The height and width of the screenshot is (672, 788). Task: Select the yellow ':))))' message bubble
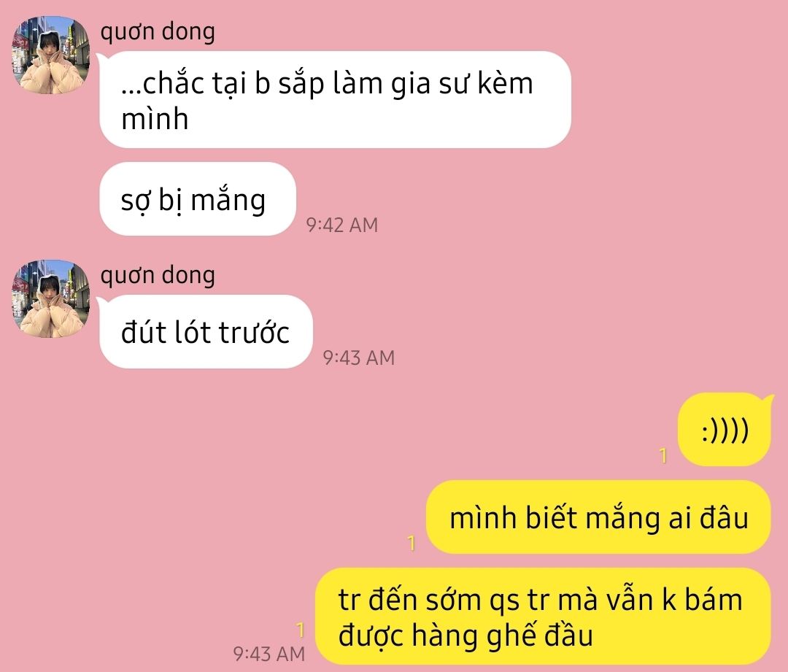click(725, 430)
